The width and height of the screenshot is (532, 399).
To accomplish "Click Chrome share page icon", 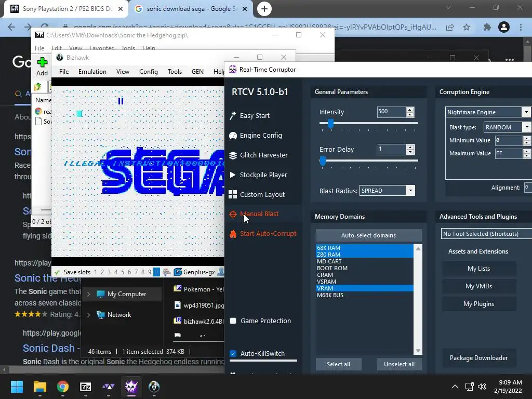I will 450,27.
